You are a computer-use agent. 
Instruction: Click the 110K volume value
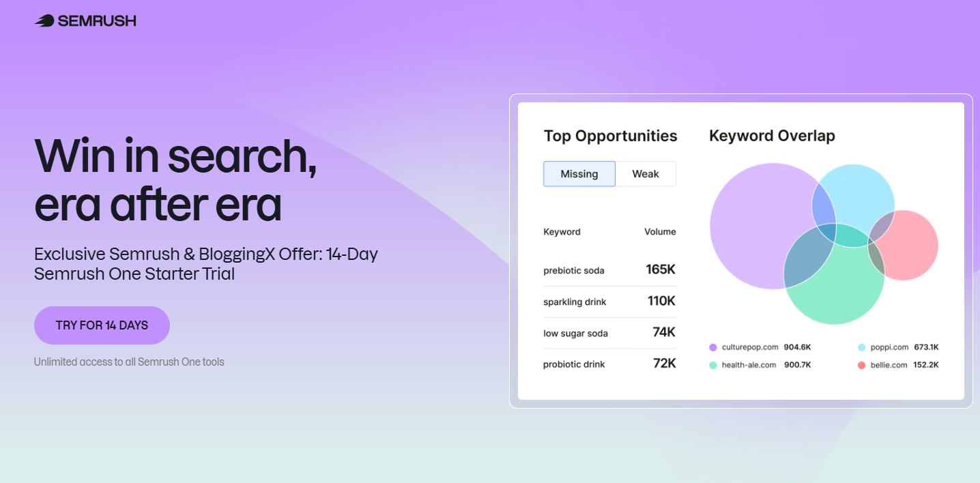pyautogui.click(x=661, y=301)
